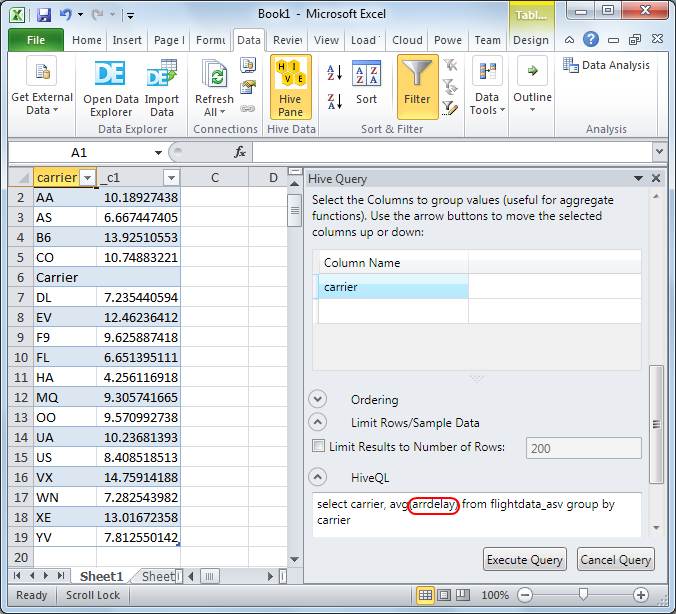
Task: Open the _c1 column filter dropdown
Action: tap(171, 178)
